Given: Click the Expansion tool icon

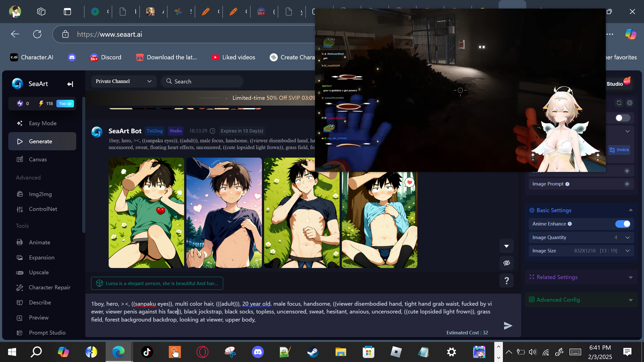Looking at the screenshot, I should tap(20, 257).
